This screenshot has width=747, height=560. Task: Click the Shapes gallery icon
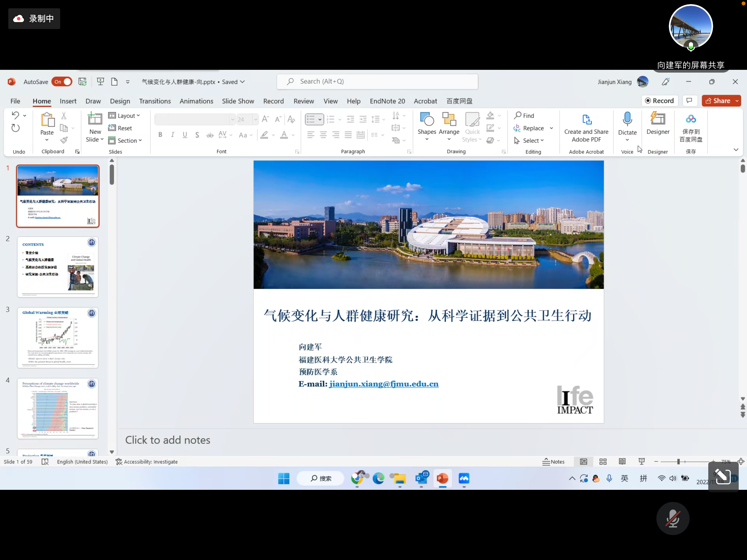427,120
